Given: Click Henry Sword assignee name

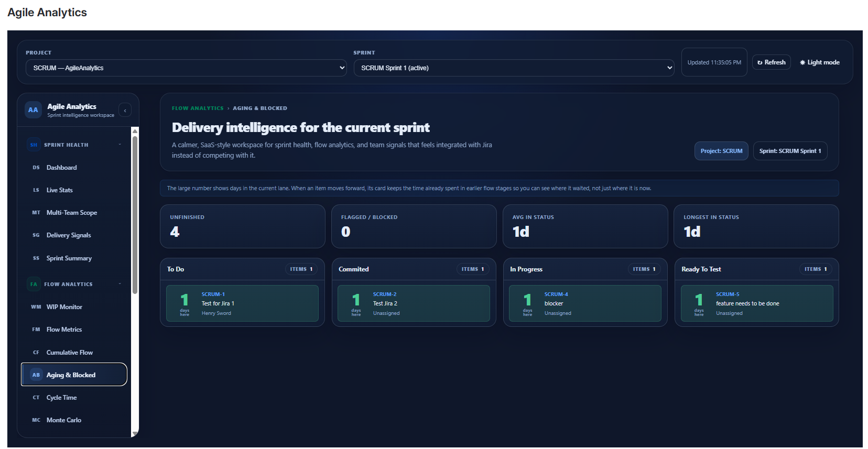Looking at the screenshot, I should coord(216,313).
